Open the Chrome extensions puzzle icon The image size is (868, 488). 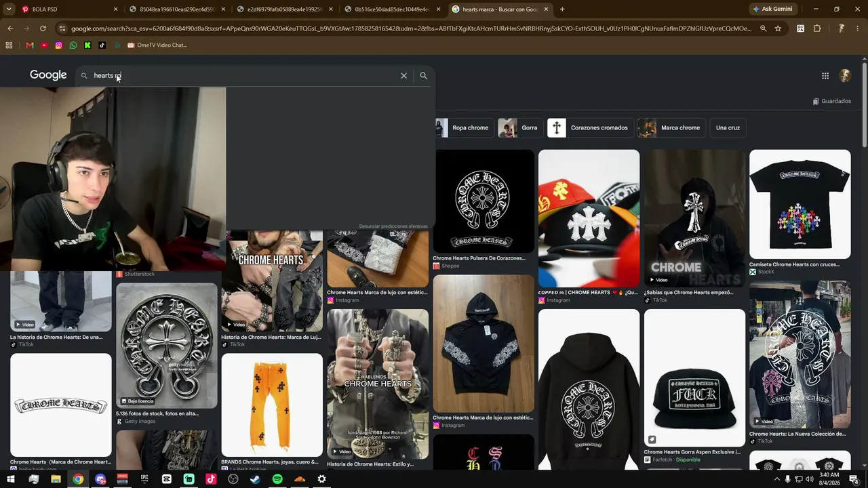(x=817, y=28)
